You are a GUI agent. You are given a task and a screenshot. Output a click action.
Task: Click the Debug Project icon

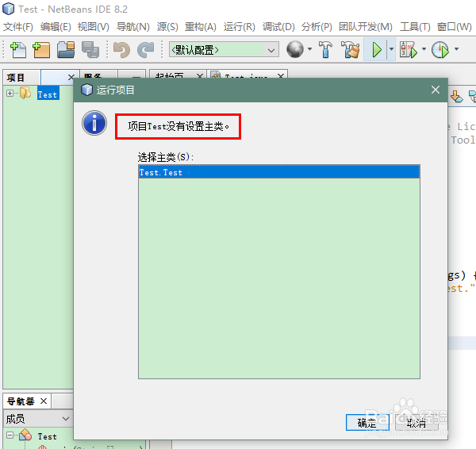pos(409,49)
